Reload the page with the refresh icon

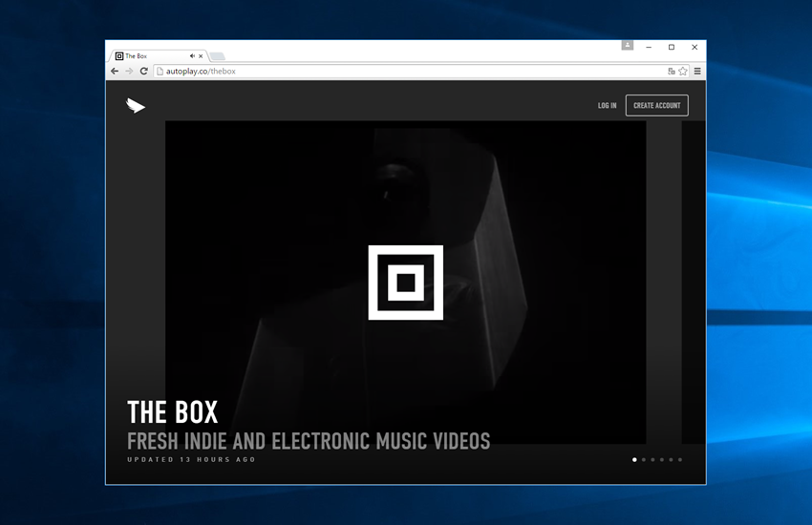coord(144,71)
